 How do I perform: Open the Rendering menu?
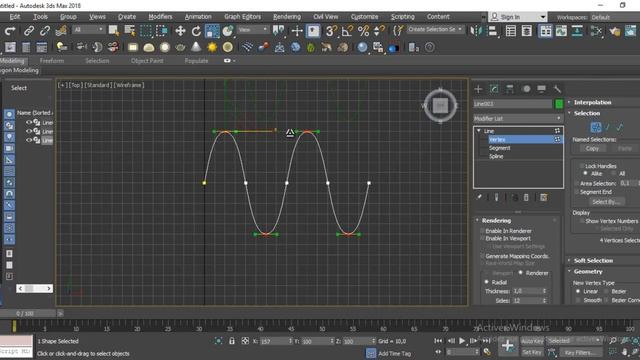tap(287, 17)
